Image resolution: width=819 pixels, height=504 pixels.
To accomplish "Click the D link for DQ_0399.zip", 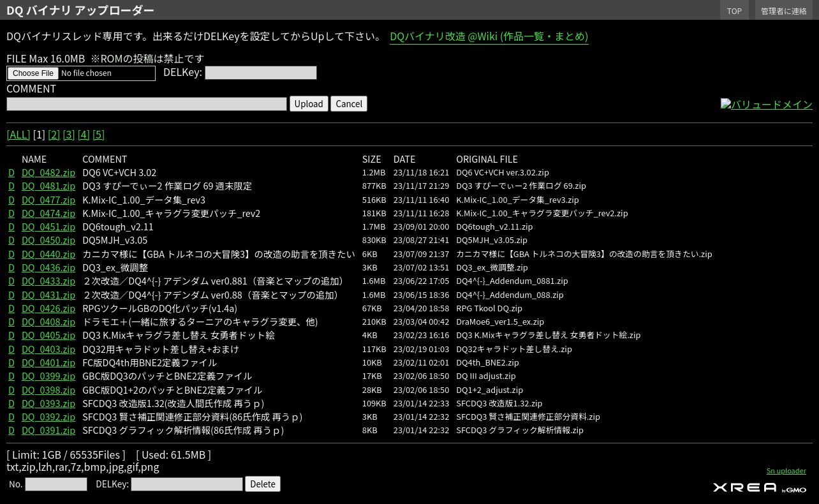I will tap(11, 376).
